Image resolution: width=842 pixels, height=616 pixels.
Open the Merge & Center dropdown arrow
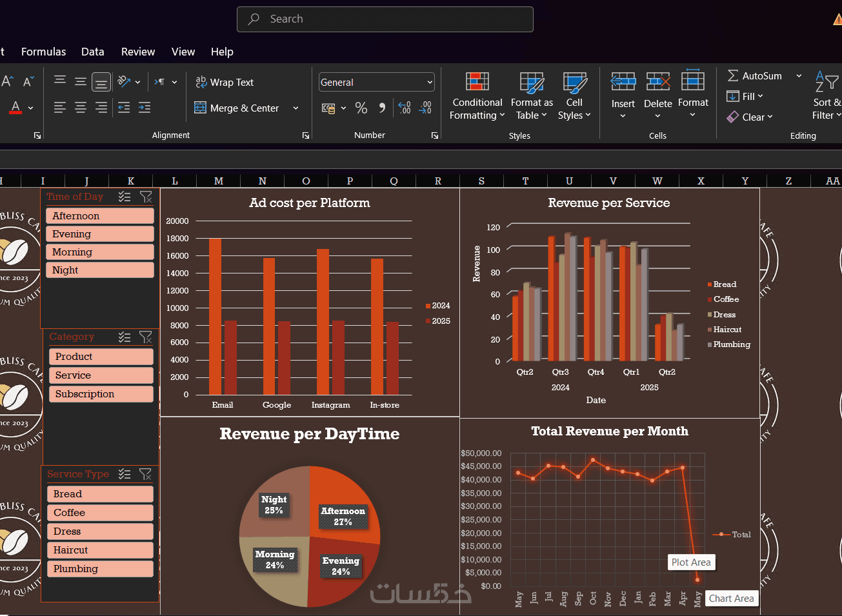[x=296, y=108]
